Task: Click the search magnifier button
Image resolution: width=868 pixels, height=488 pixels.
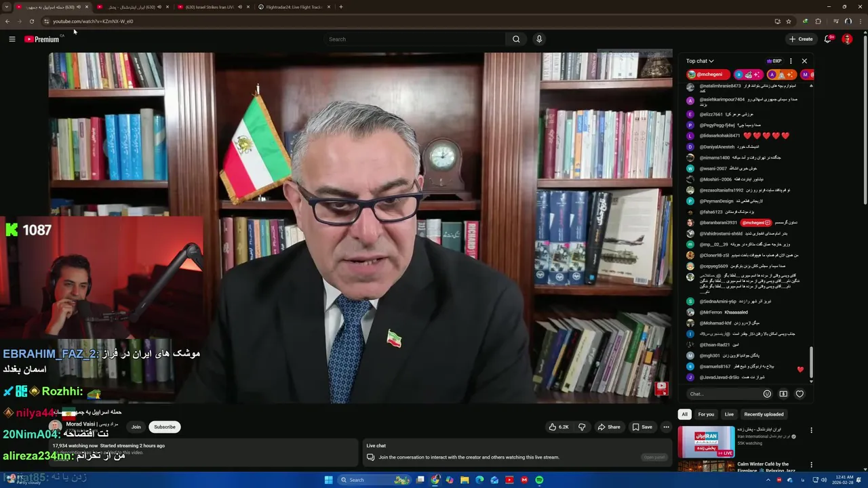Action: pos(516,39)
